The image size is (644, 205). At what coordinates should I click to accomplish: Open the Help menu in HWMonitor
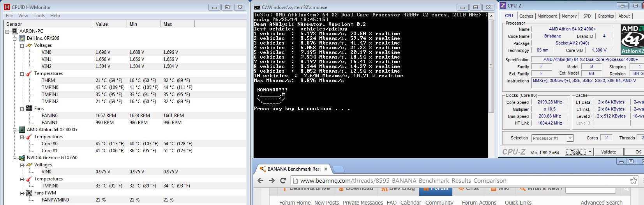[55, 16]
